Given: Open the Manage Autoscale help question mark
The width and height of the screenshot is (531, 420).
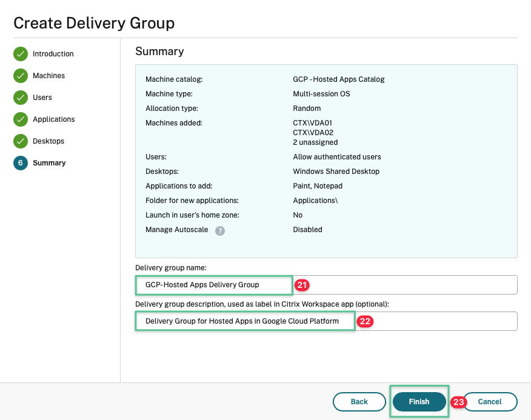Looking at the screenshot, I should tap(220, 230).
